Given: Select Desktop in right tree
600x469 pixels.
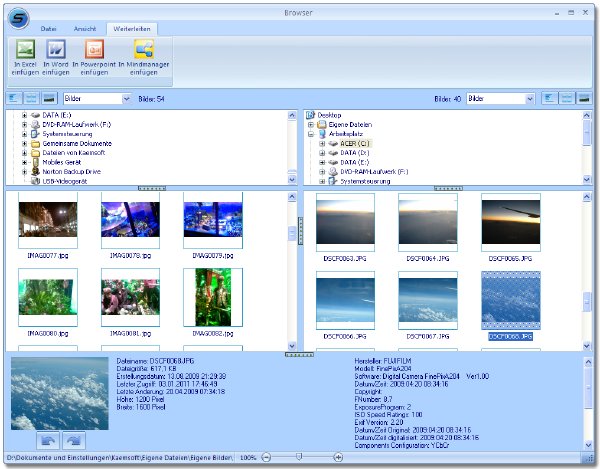Looking at the screenshot, I should [329, 115].
